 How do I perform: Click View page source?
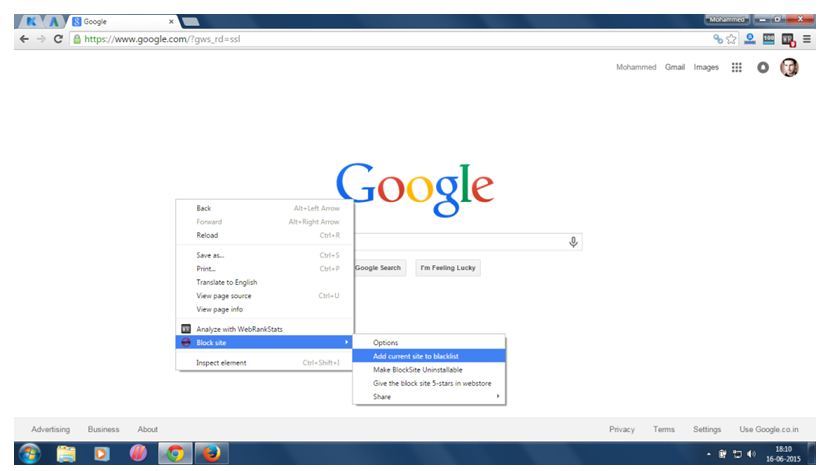224,296
